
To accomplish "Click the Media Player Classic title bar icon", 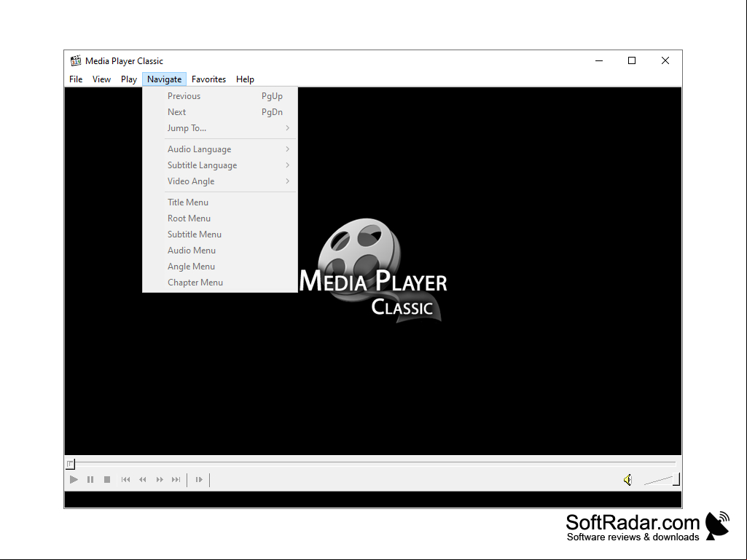I will click(76, 61).
